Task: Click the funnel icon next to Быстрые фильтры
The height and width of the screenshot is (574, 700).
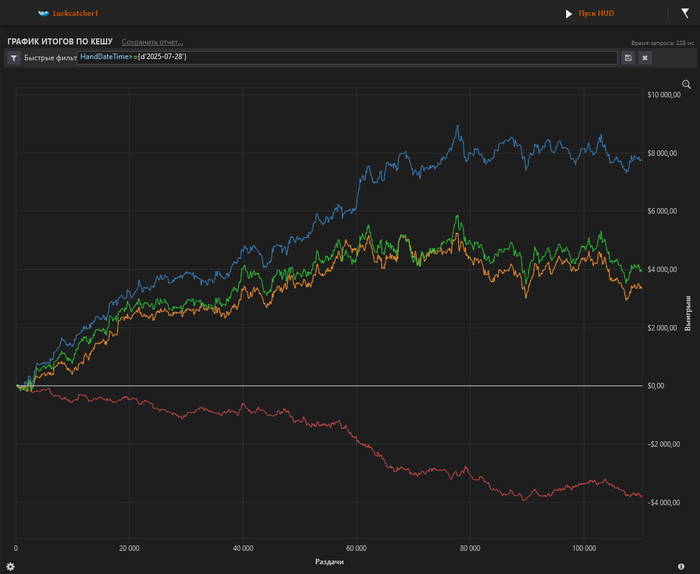Action: pyautogui.click(x=14, y=58)
